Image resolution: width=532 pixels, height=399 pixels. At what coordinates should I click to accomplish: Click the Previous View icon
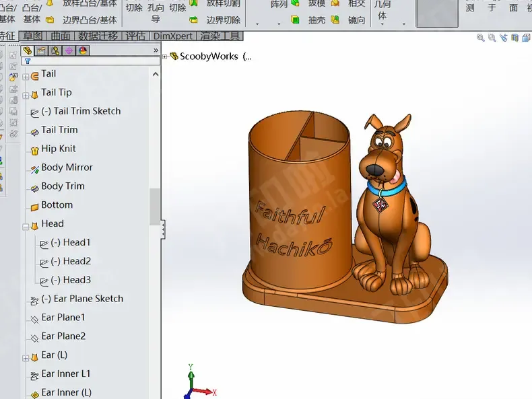(504, 38)
